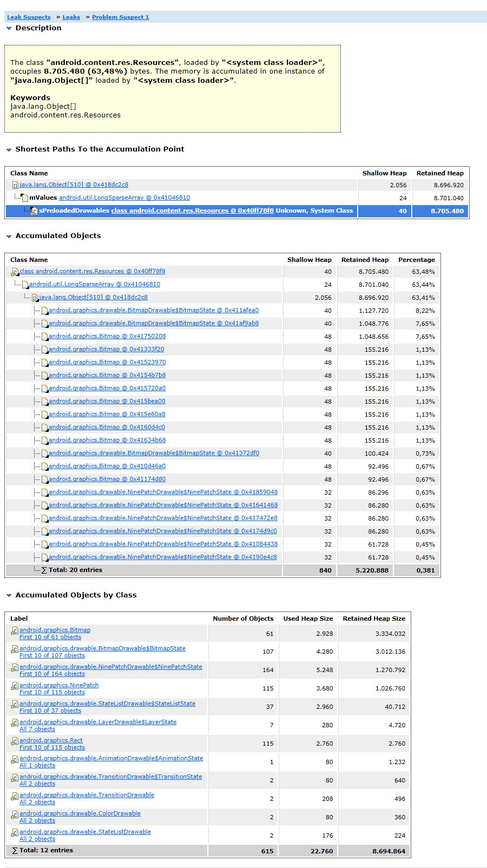Open BitmapState @ 0x411afea0 link
Screen dimensions: 487x868
click(x=154, y=310)
